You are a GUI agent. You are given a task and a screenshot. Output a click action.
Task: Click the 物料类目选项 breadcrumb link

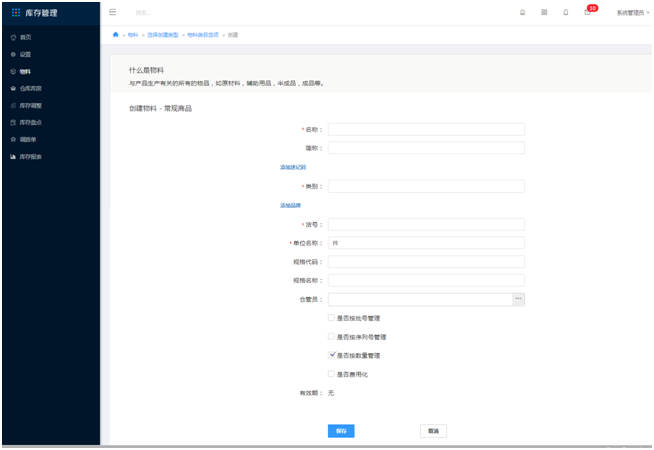pyautogui.click(x=203, y=35)
